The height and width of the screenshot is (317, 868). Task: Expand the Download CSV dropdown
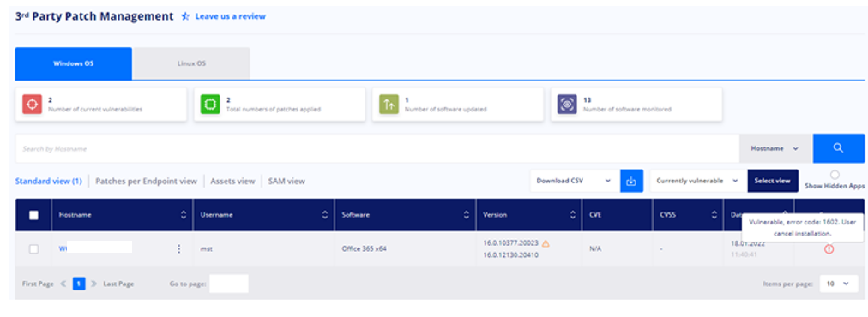575,181
